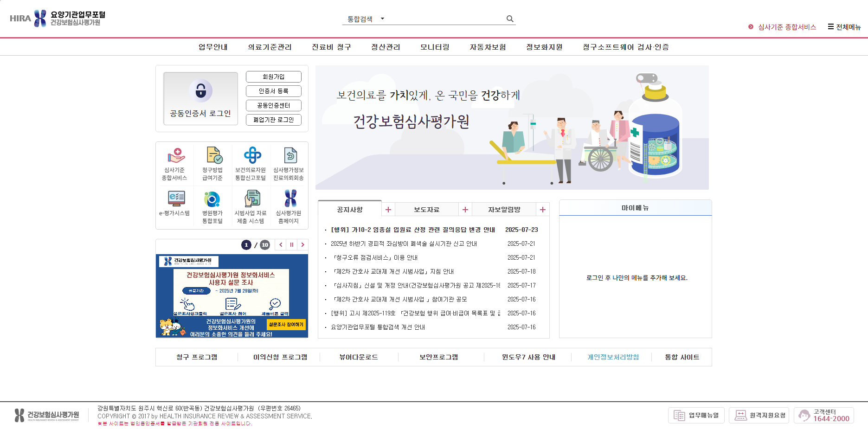Click plus icon next to 자보알림방
Image resolution: width=868 pixels, height=429 pixels.
coord(543,210)
